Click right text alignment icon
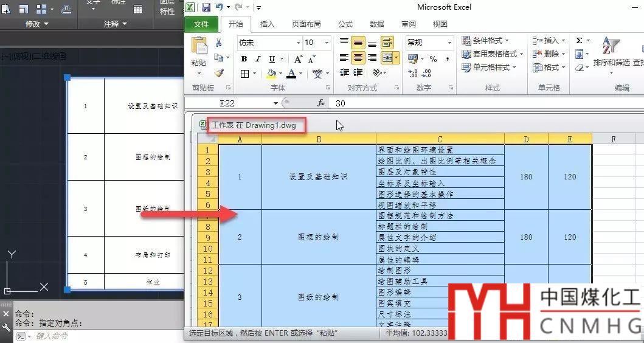This screenshot has height=343, width=644. pos(372,58)
